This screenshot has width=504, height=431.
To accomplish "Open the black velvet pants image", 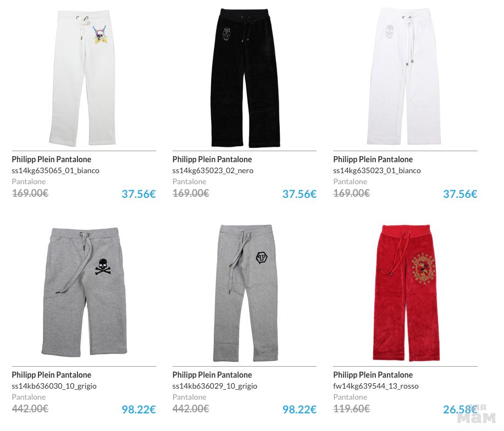I will pos(245,78).
